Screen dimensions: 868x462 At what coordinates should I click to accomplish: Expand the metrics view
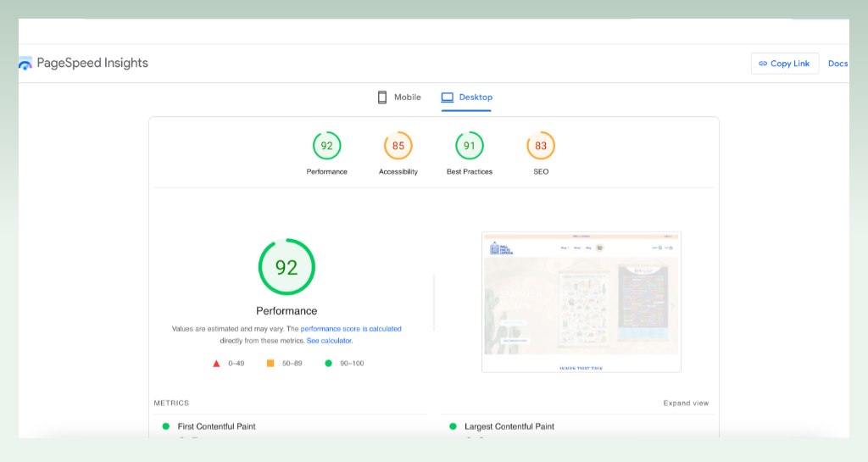686,404
